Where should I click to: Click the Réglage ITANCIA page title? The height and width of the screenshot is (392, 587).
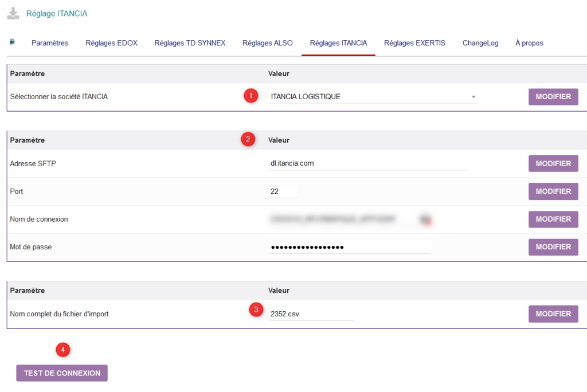(57, 14)
